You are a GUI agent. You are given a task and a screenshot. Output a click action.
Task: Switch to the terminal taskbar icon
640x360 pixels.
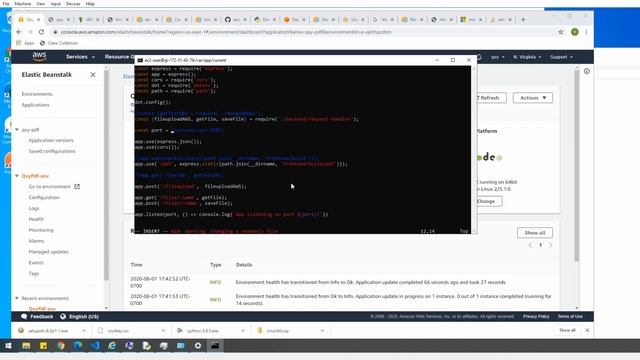point(215,346)
